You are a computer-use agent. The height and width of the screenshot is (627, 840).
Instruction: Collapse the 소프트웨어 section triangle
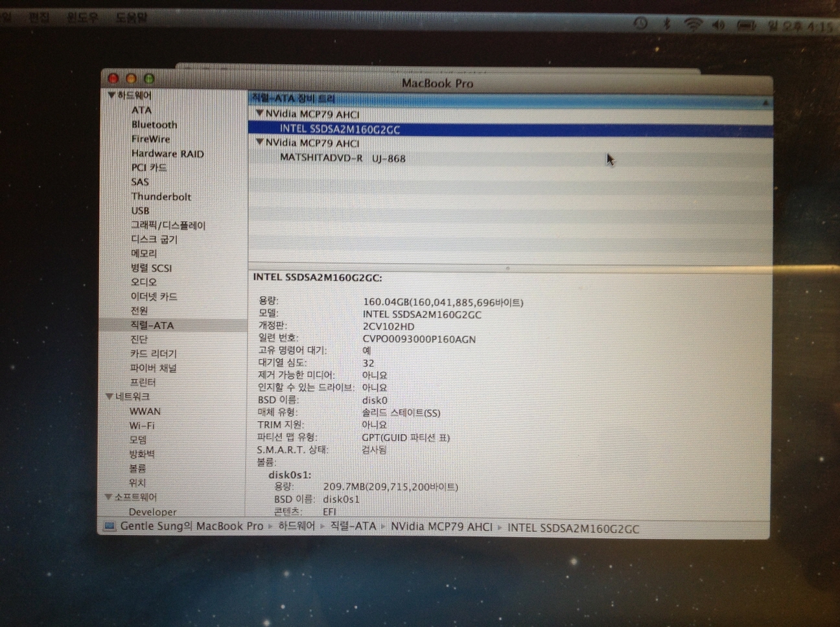pos(109,497)
